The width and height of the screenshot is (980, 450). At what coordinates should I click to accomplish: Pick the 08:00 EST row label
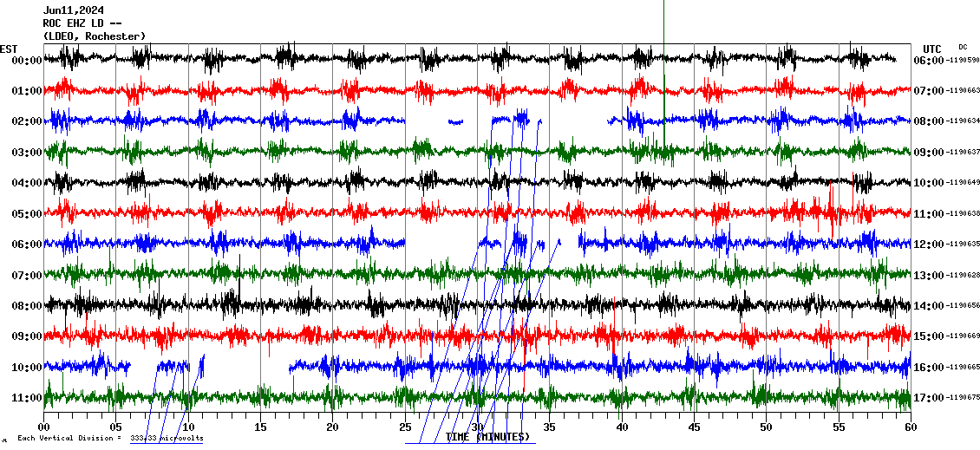pyautogui.click(x=27, y=306)
